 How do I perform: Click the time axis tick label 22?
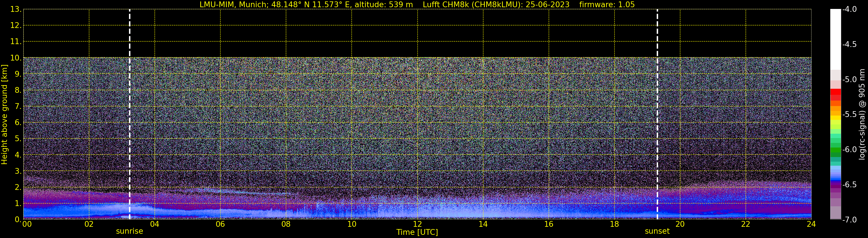click(746, 224)
